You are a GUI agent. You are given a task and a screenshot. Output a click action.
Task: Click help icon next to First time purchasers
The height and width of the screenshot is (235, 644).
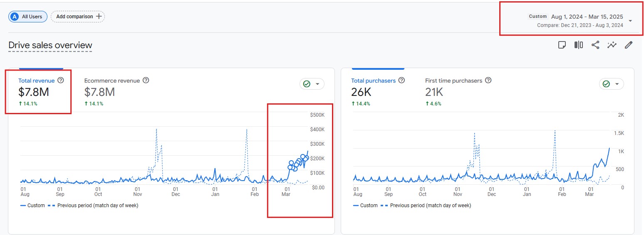[x=488, y=81]
